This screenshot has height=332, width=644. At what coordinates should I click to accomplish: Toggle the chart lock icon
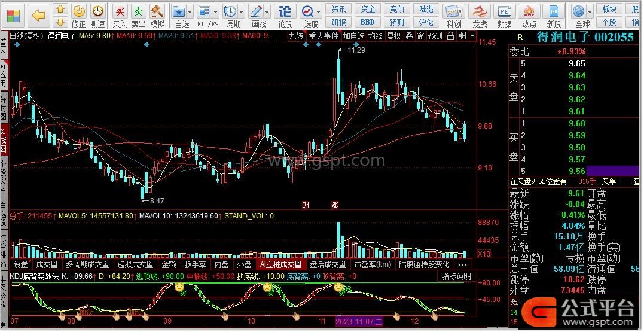(450, 36)
